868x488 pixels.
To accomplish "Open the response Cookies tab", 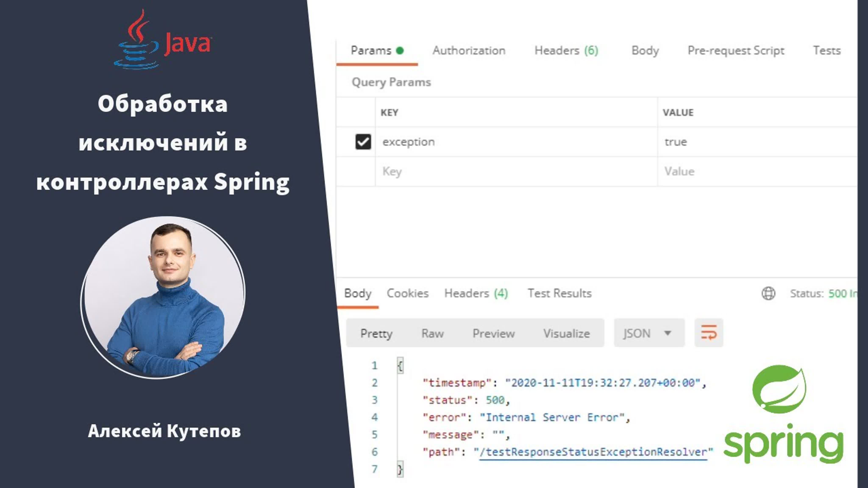I will click(407, 293).
